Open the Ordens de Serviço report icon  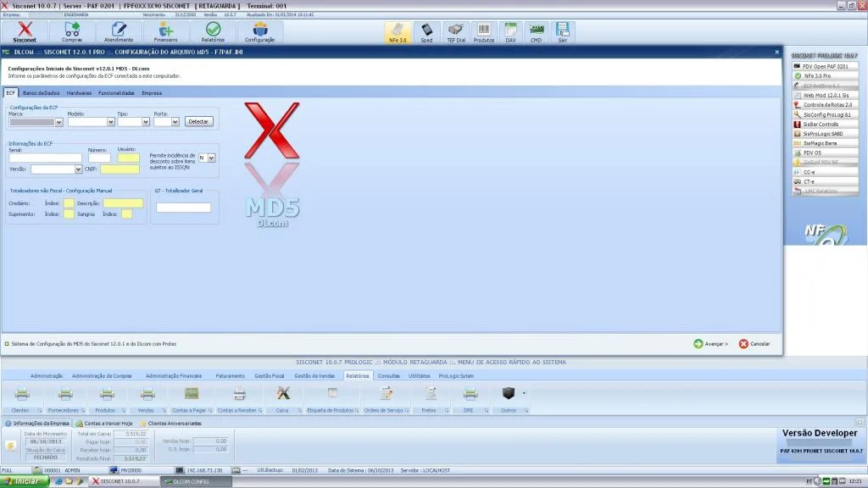387,393
